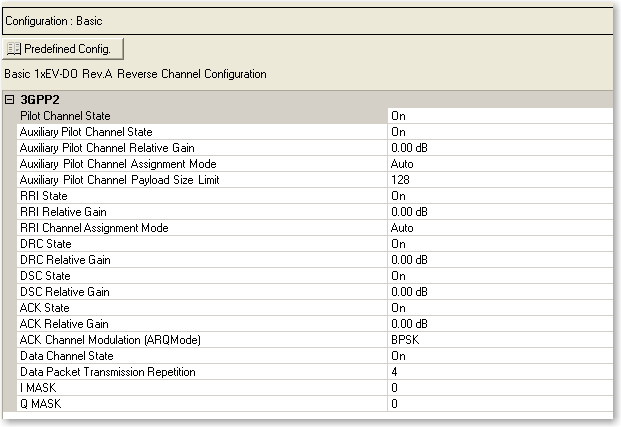Open ACK Channel Modulation BPSK dropdown
Screen dimensions: 621x427
498,340
